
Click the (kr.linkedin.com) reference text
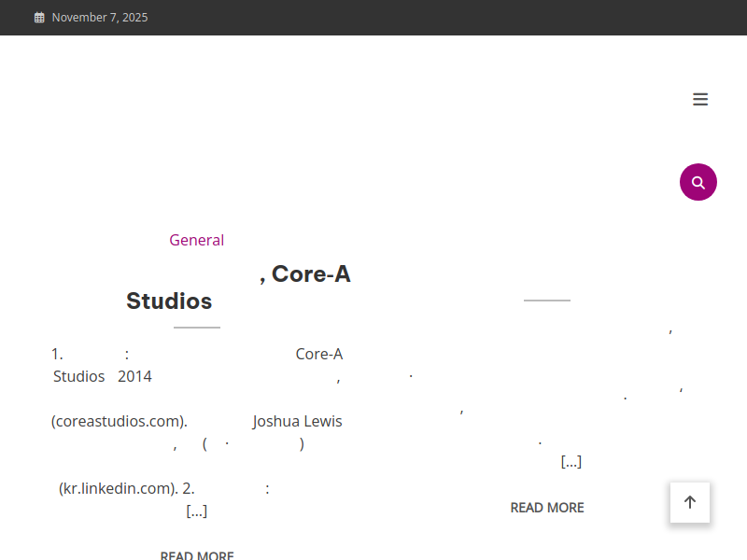pos(118,488)
